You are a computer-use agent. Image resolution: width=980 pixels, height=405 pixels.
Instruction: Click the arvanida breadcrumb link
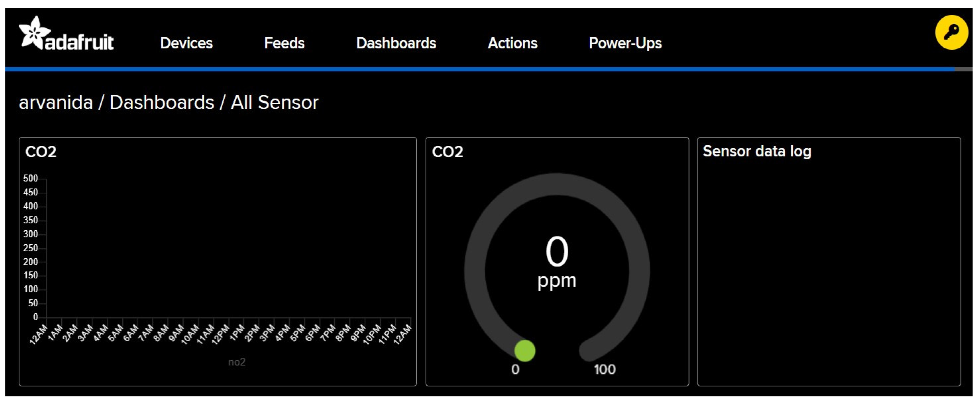[56, 102]
